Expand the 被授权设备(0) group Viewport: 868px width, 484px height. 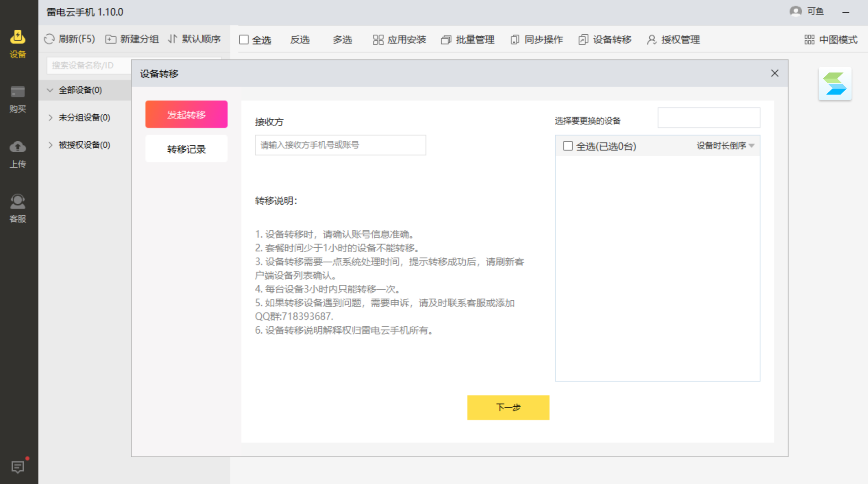[x=50, y=145]
